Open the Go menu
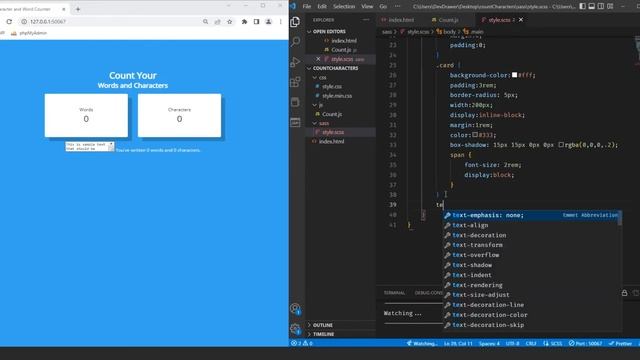This screenshot has height=360, width=640. pyautogui.click(x=383, y=6)
